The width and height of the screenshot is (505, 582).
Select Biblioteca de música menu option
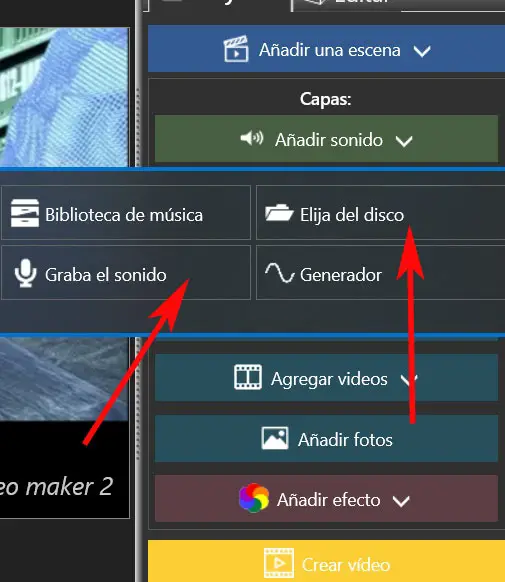click(126, 213)
